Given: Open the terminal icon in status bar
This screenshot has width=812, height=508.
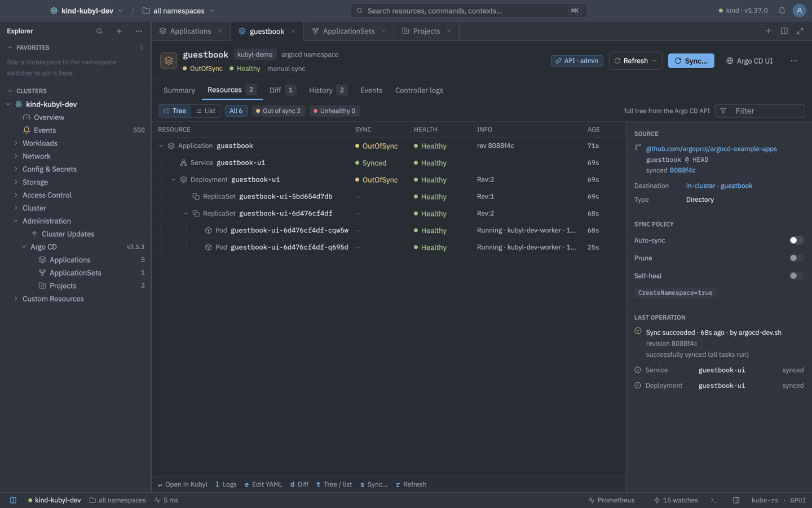Looking at the screenshot, I should (713, 500).
